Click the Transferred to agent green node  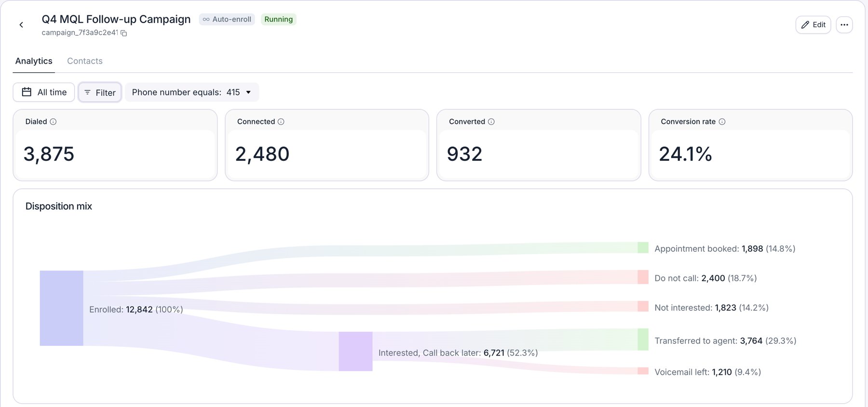click(x=643, y=340)
